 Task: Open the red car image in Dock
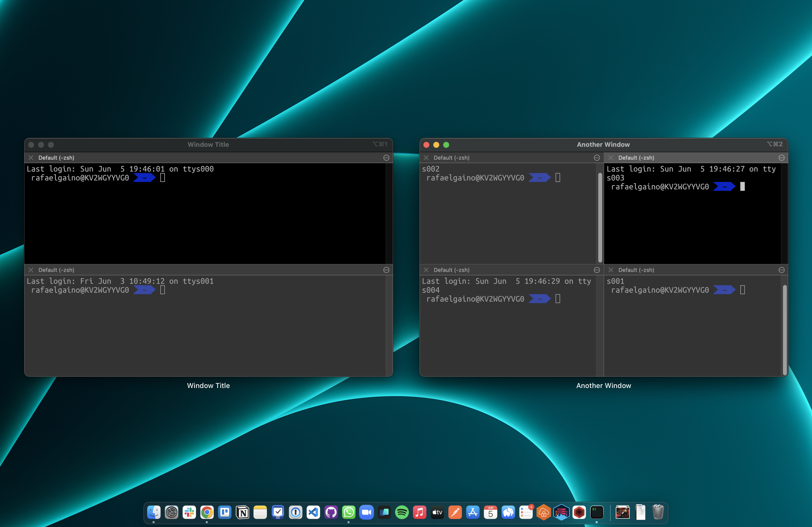click(623, 512)
